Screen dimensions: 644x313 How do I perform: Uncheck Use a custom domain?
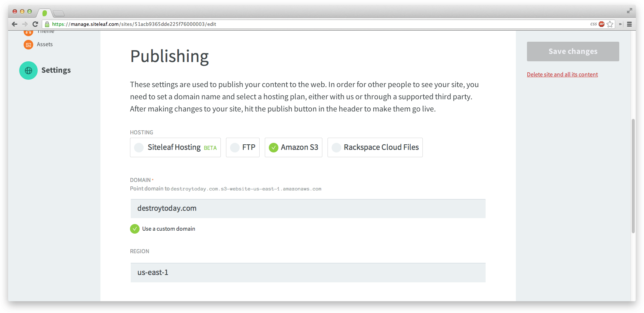tap(135, 229)
